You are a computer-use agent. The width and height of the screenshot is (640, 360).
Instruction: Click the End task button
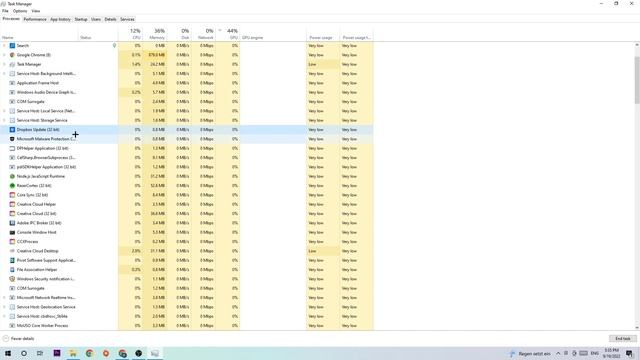pos(623,339)
